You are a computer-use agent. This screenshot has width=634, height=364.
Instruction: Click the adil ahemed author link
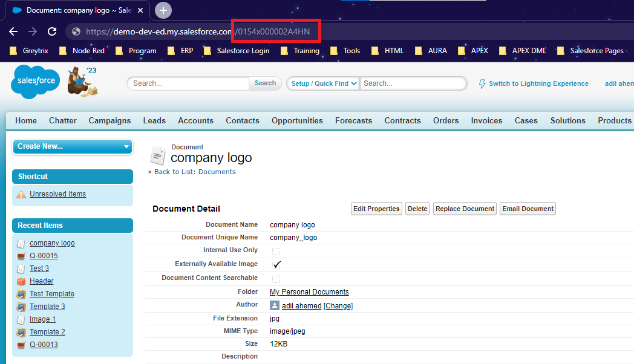(x=302, y=306)
